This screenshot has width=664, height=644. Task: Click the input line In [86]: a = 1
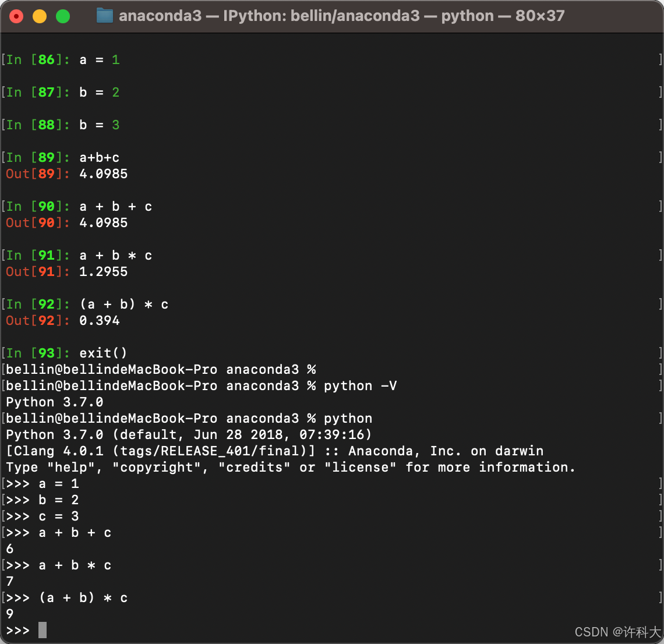pyautogui.click(x=63, y=60)
